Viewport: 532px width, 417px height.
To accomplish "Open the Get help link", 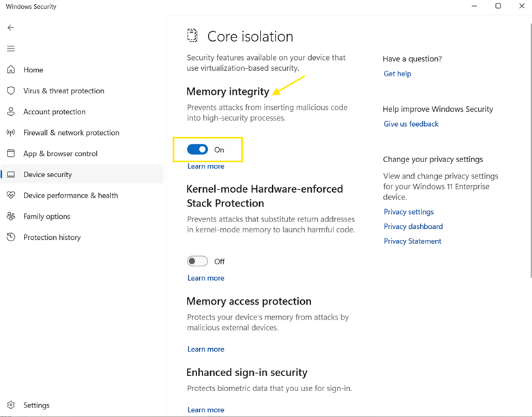I will [397, 74].
